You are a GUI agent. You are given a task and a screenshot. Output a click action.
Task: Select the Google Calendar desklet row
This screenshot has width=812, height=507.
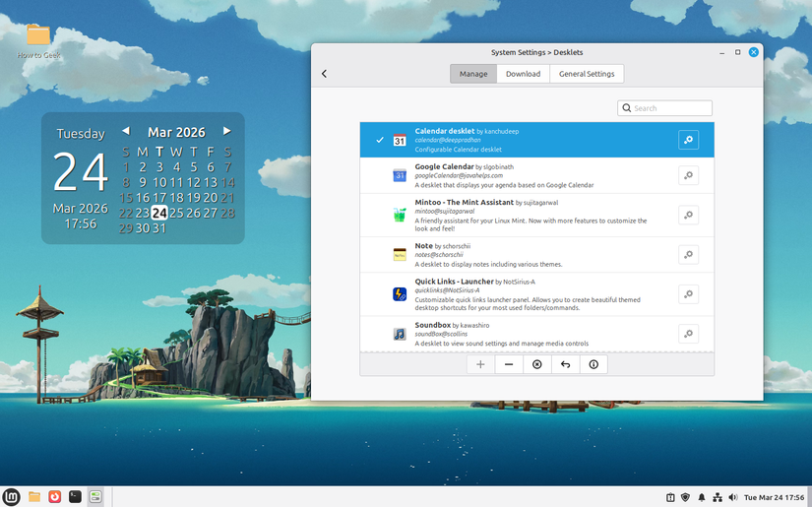click(537, 175)
